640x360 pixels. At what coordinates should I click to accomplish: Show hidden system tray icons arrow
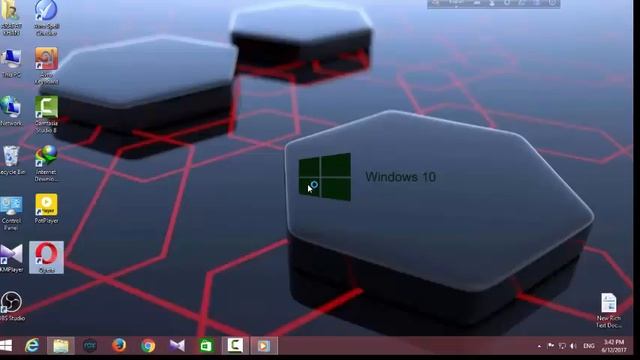539,346
